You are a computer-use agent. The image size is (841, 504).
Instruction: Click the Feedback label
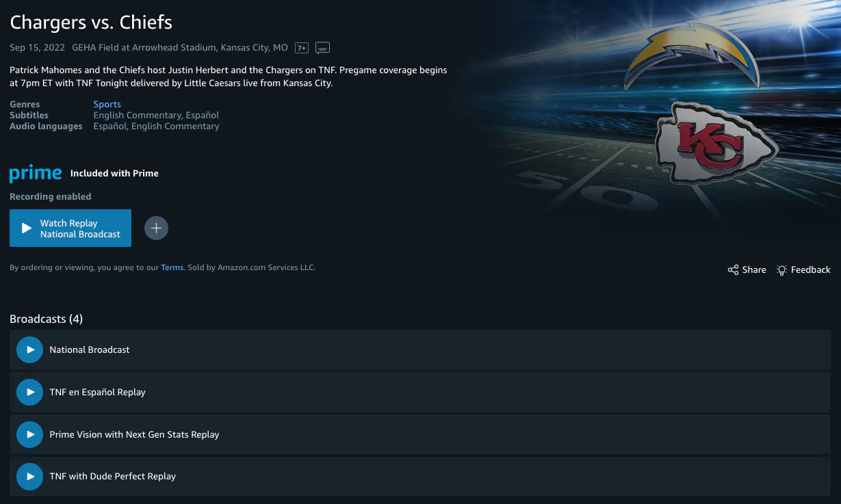[x=812, y=269]
